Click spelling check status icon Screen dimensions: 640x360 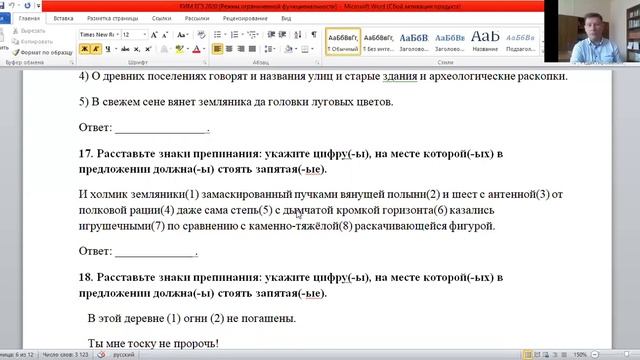coord(101,355)
